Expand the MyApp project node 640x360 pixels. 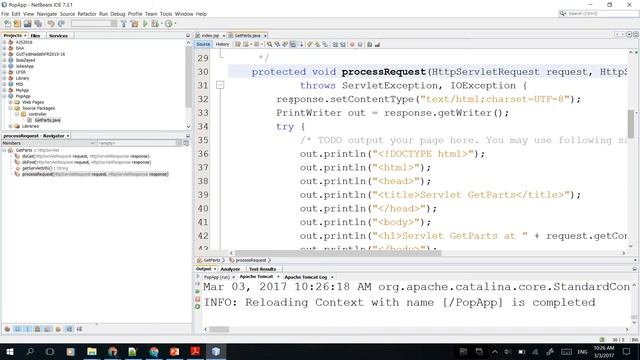tap(4, 90)
